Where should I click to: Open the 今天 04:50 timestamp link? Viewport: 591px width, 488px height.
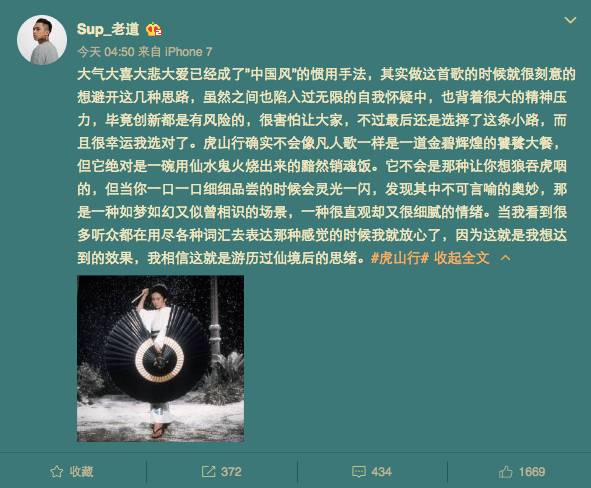[106, 52]
